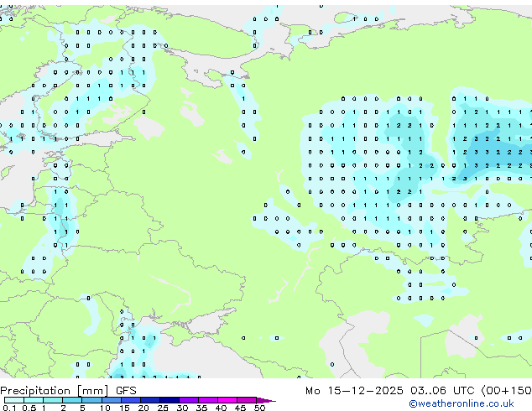Click the '0.5' legend scale label
Image resolution: width=532 pixels, height=411 pixels.
click(29, 408)
